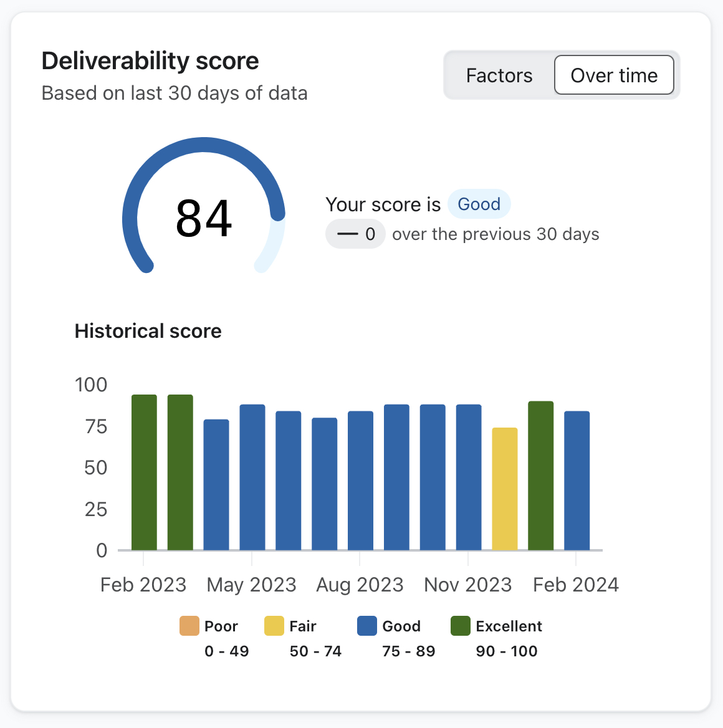This screenshot has height=728, width=723.
Task: Select the Over time tab
Action: [x=614, y=75]
